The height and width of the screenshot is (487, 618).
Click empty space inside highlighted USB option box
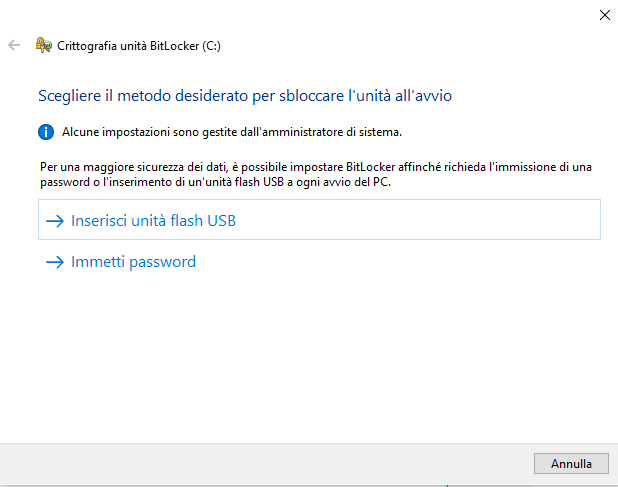[418, 219]
